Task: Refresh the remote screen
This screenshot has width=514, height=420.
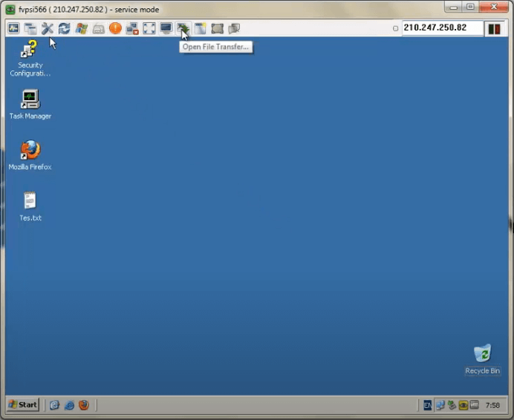Action: (64, 28)
